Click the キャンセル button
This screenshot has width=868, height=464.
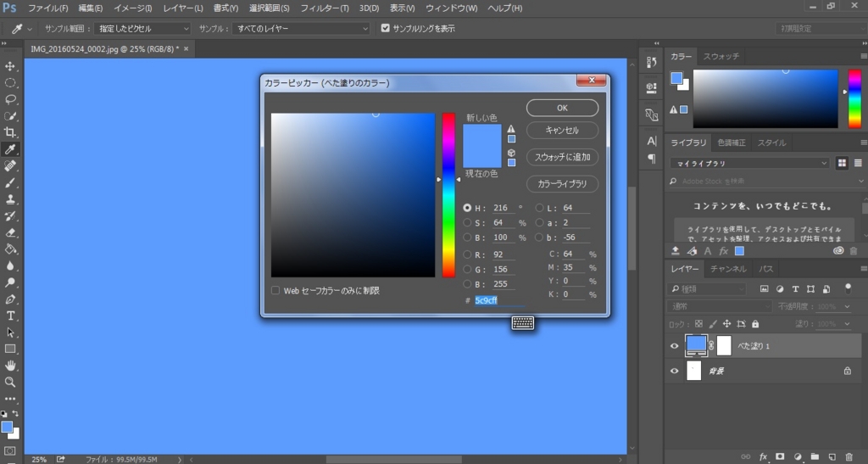[x=562, y=130]
